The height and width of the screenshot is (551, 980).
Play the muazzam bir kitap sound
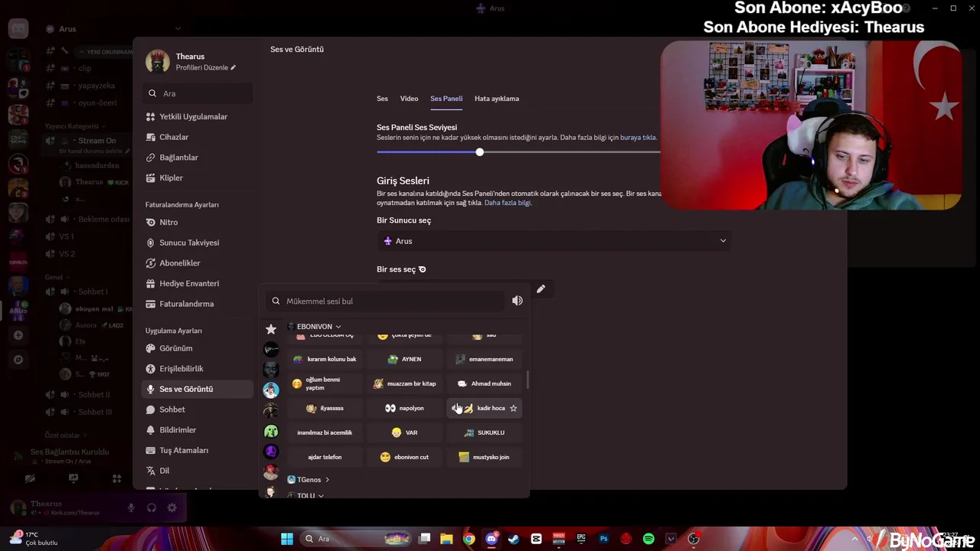coord(405,383)
